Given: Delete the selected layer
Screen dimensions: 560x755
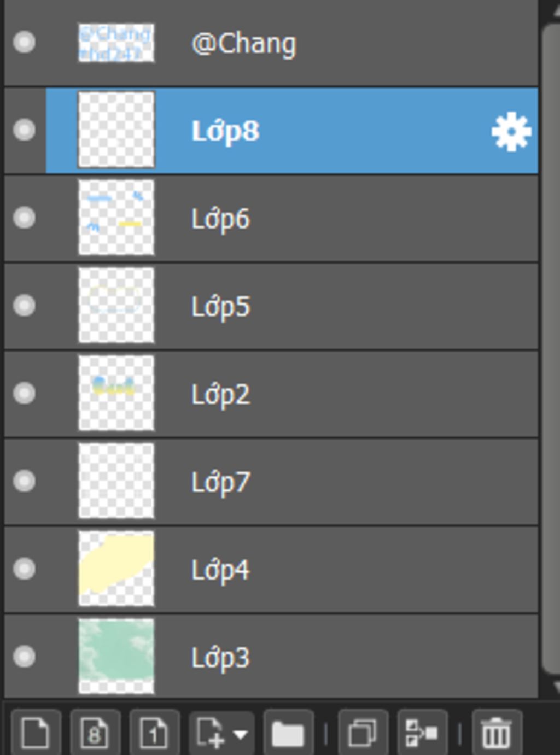Looking at the screenshot, I should click(x=497, y=733).
